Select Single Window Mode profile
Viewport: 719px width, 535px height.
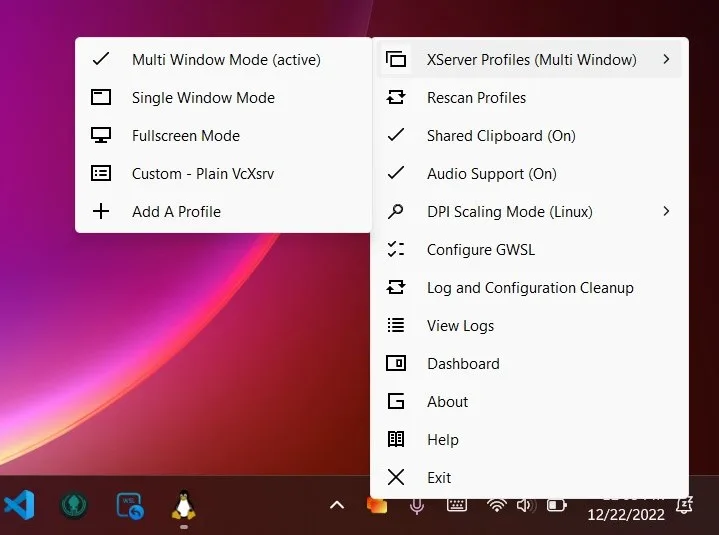click(223, 97)
